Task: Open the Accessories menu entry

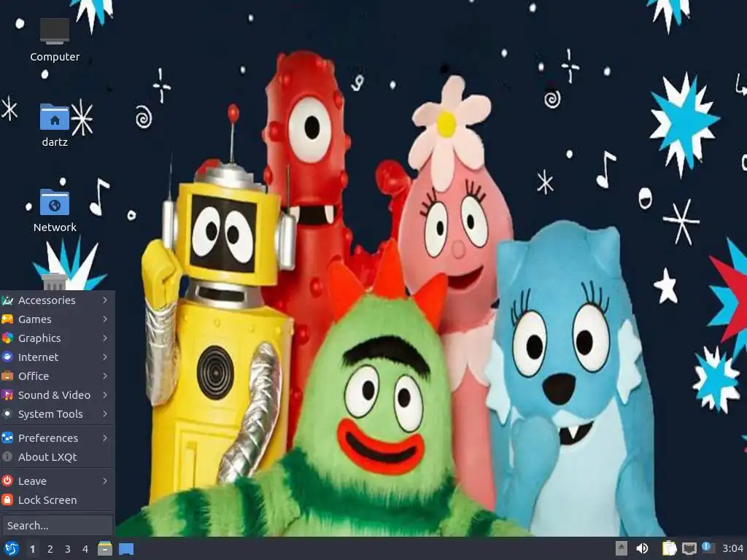Action: pyautogui.click(x=57, y=300)
